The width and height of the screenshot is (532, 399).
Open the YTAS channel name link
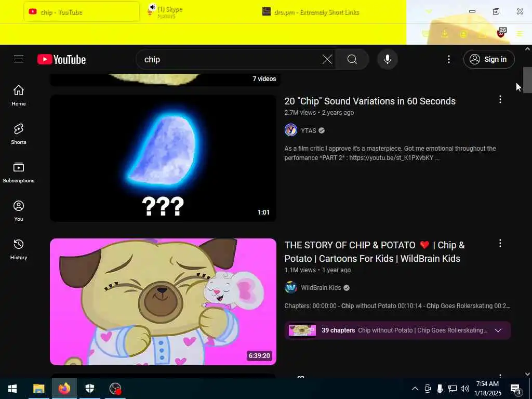(x=309, y=130)
